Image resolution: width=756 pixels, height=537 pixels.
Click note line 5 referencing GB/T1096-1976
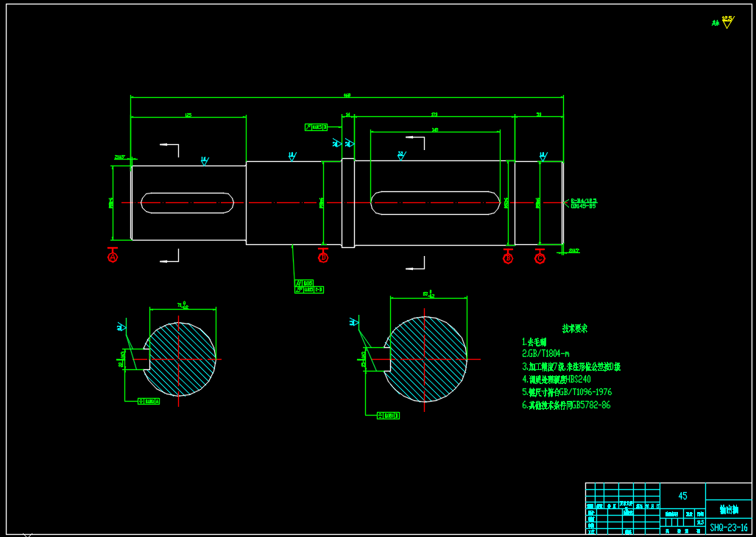566,392
